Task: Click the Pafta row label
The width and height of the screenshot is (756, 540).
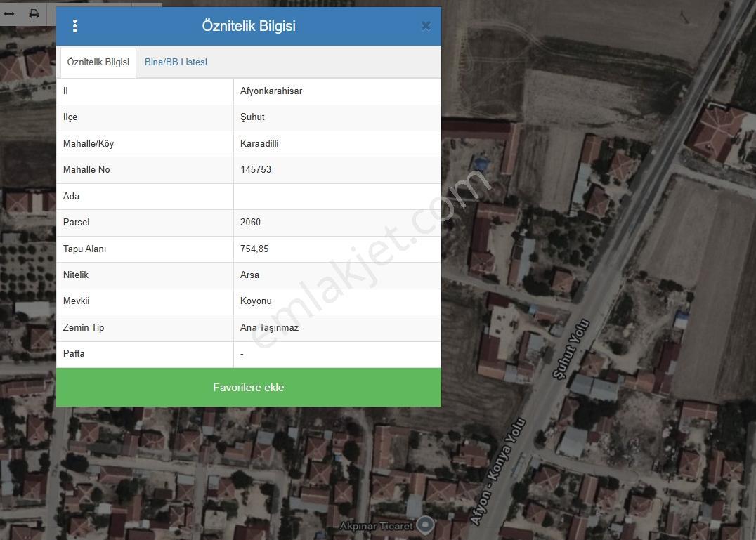Action: pos(74,354)
